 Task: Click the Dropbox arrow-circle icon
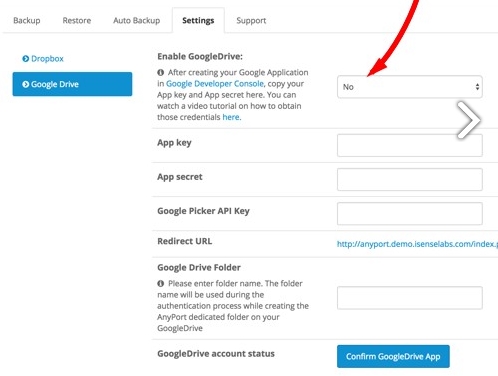coord(26,59)
